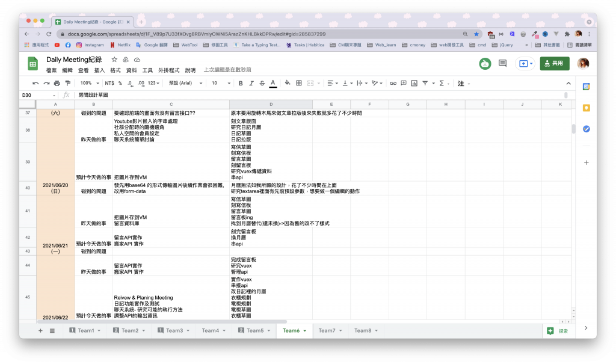Star the Daily Meeting document
The width and height of the screenshot is (616, 364).
[114, 60]
